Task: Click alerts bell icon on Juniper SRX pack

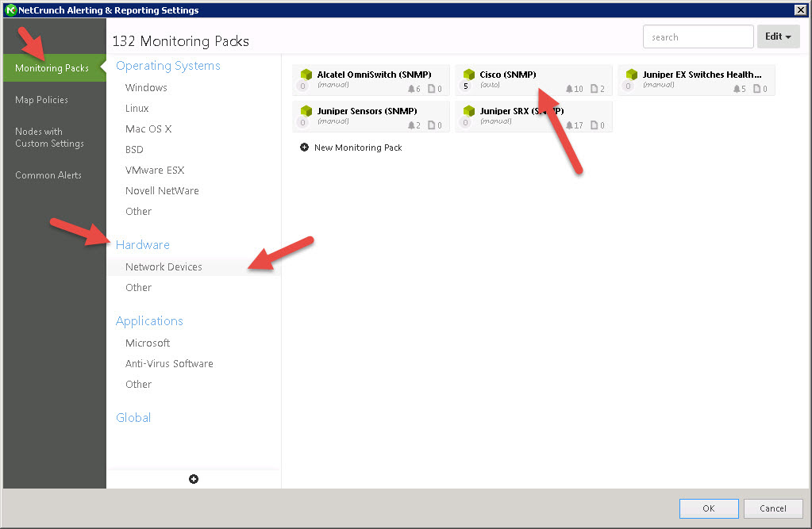Action: (569, 125)
